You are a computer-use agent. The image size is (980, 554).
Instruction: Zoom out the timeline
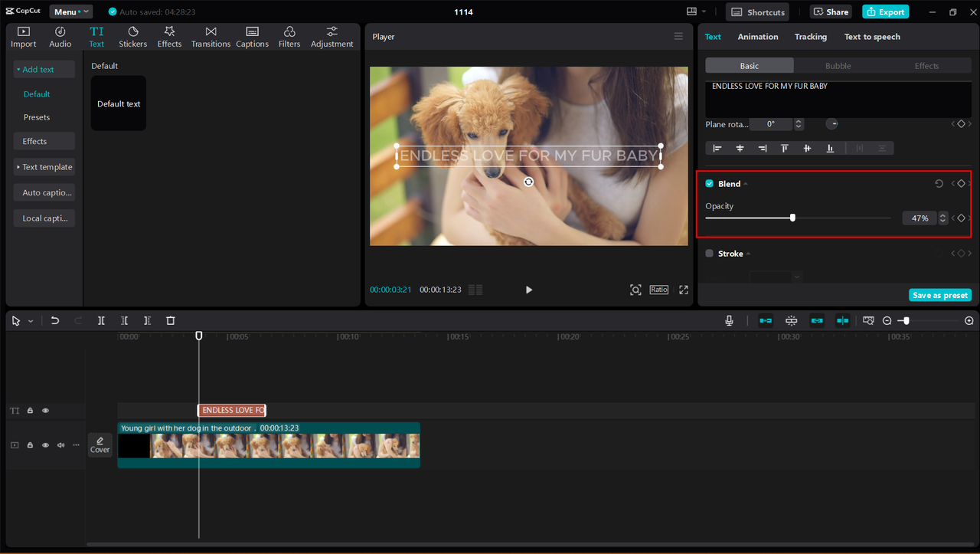[887, 321]
